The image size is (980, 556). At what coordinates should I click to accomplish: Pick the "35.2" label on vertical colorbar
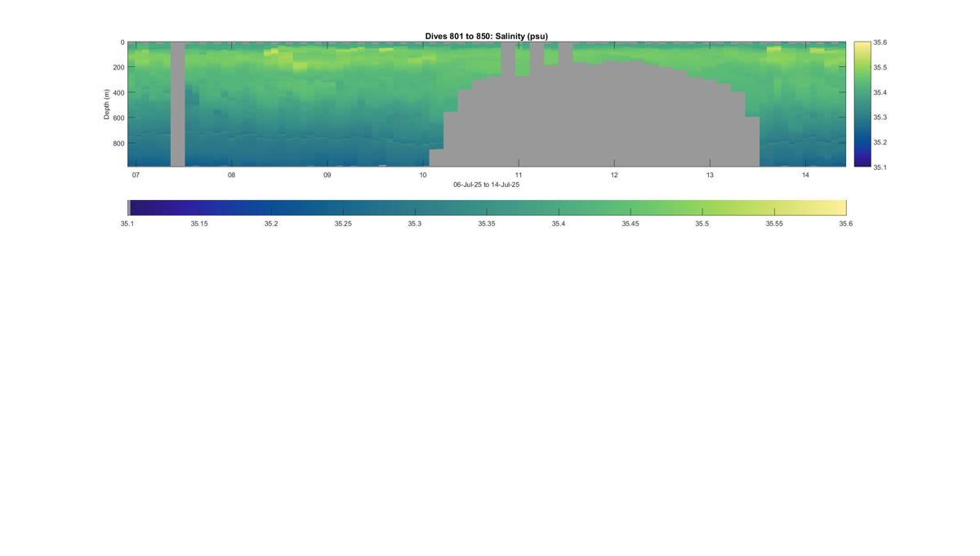tap(880, 142)
